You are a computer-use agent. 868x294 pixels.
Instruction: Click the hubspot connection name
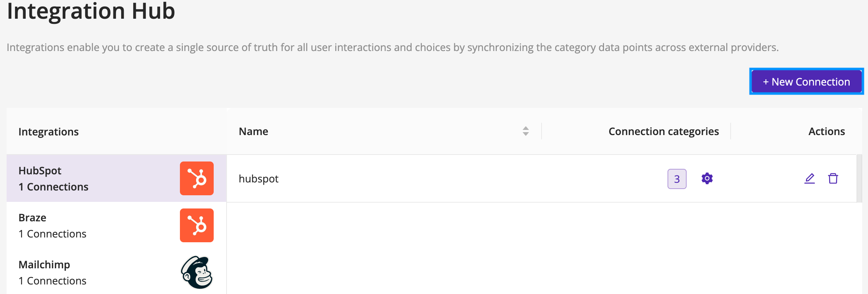[x=258, y=179]
